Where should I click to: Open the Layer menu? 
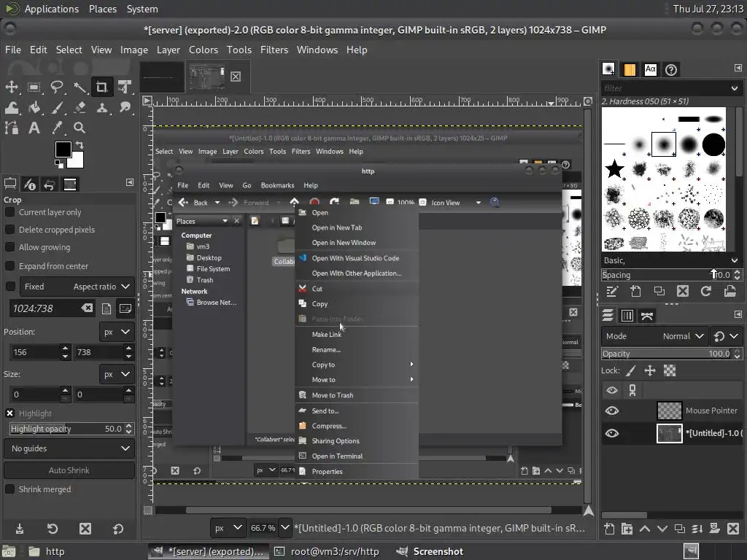169,50
